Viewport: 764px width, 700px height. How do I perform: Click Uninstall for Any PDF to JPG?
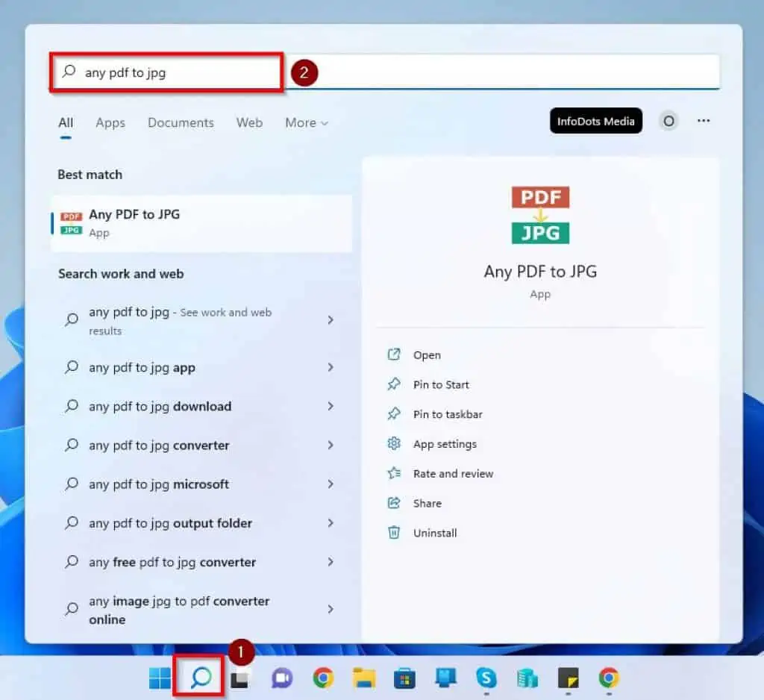tap(435, 533)
